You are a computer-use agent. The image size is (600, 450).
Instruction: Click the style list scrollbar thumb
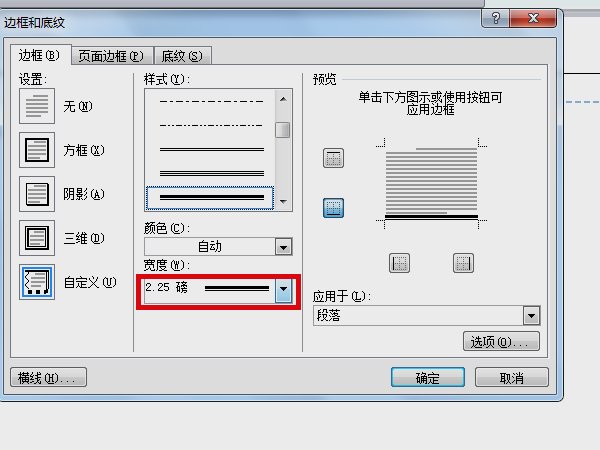pyautogui.click(x=283, y=130)
